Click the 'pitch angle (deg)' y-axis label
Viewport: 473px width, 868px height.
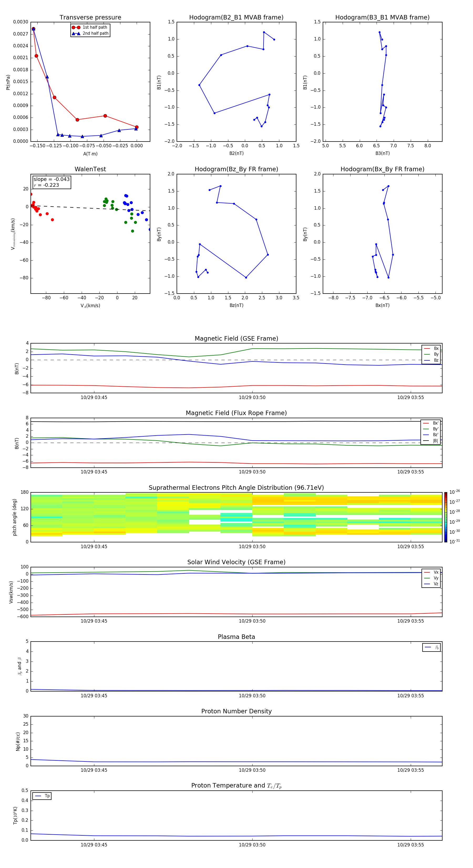click(x=14, y=517)
